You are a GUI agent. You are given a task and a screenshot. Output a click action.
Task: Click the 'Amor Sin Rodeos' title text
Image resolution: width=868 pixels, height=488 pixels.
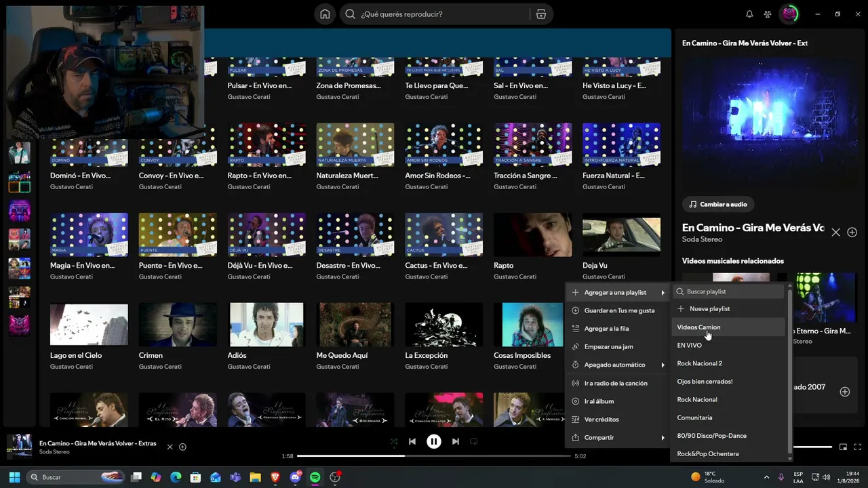pos(437,176)
